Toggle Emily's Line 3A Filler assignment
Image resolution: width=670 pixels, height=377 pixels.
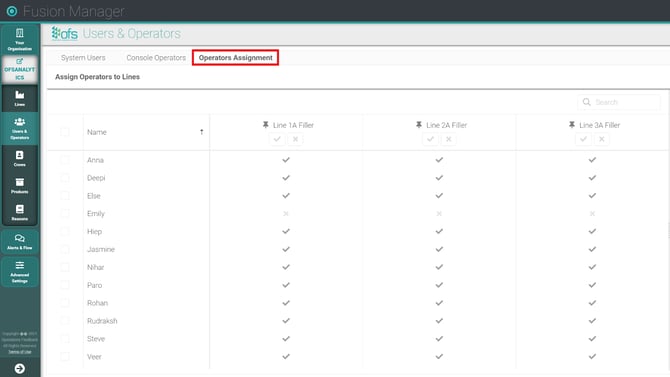point(592,213)
